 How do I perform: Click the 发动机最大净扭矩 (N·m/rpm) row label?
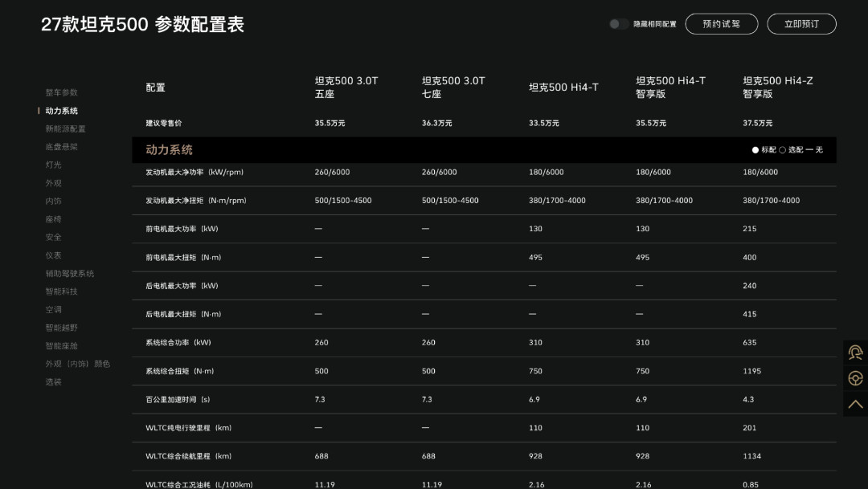click(x=196, y=200)
